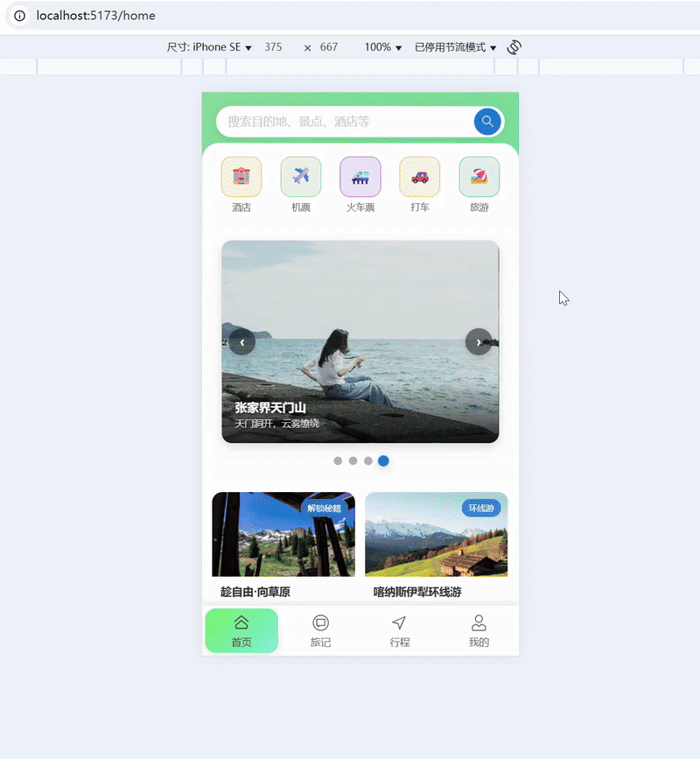Click the blue search magnifier icon

pos(487,122)
